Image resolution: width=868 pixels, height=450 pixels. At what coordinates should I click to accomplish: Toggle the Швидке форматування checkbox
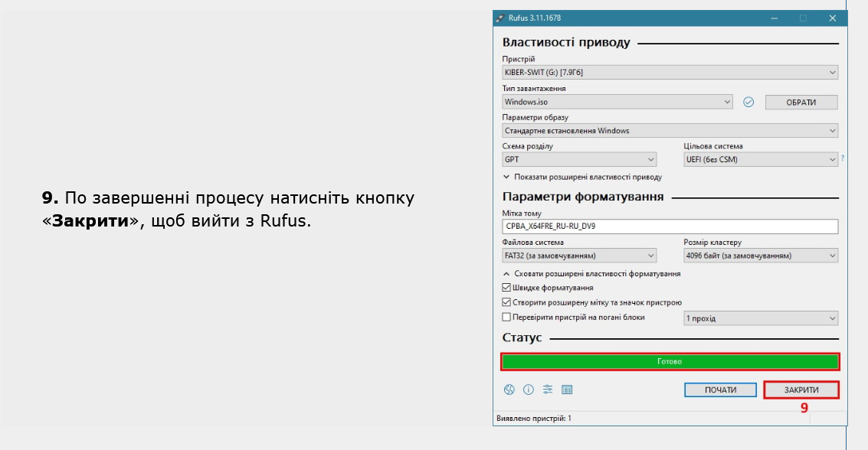tap(506, 288)
